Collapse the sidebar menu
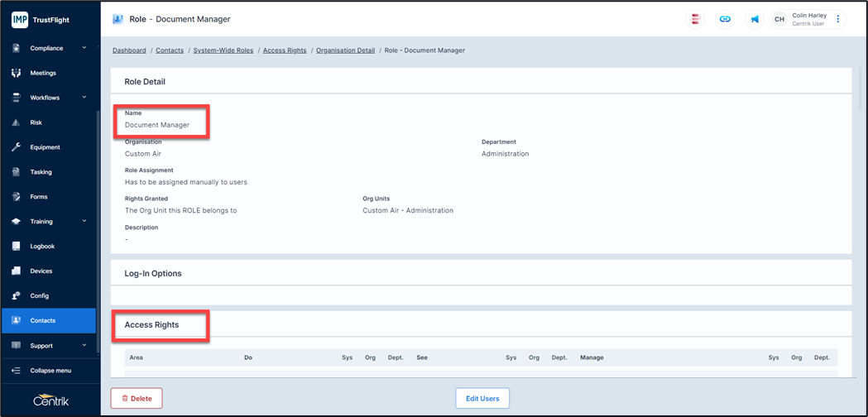Viewport: 868px width, 417px height. [x=50, y=371]
